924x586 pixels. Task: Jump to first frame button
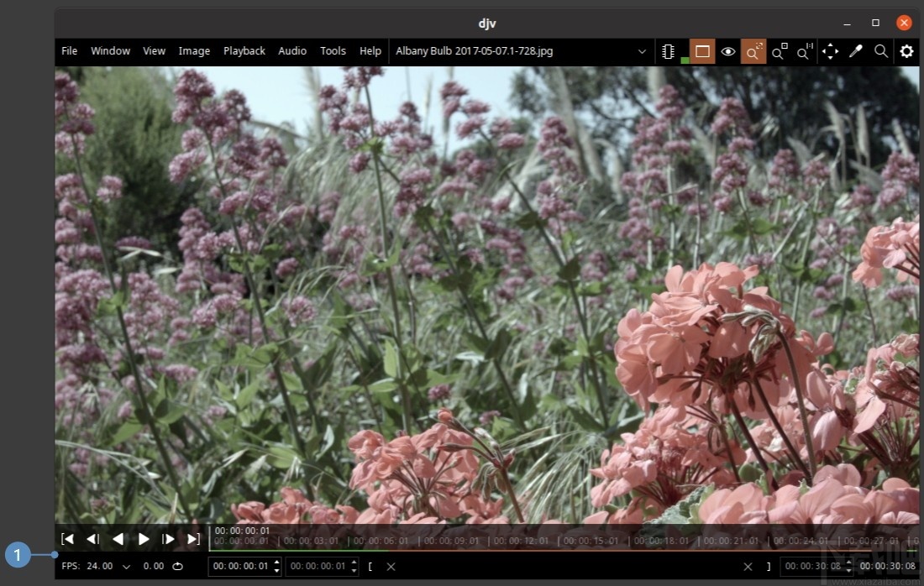(68, 539)
